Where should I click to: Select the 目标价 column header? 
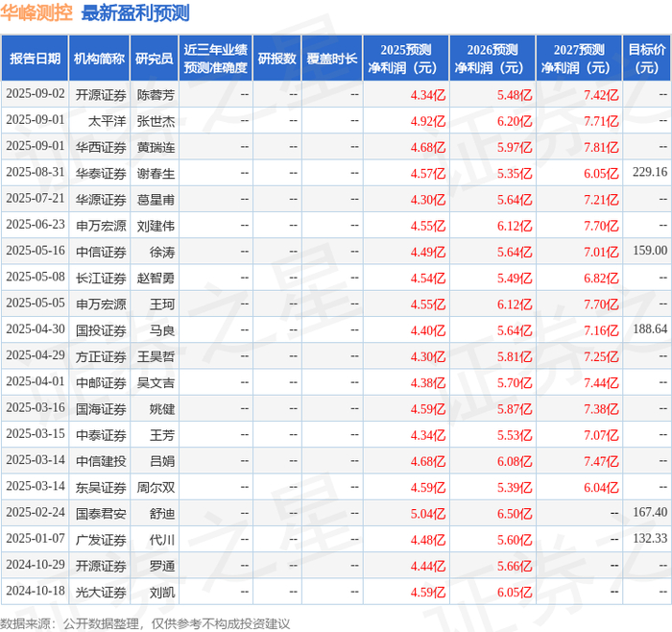(x=647, y=59)
